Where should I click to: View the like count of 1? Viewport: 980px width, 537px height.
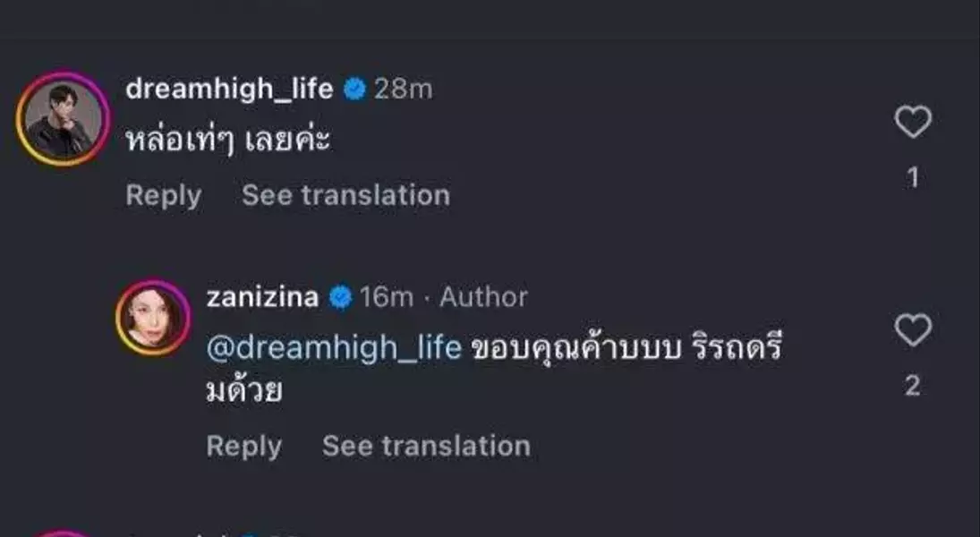coord(913,178)
